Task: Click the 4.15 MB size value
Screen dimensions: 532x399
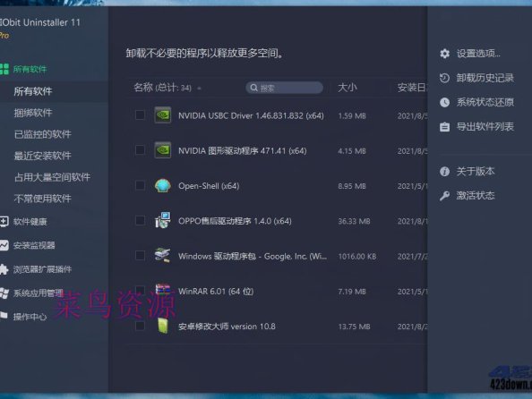Action: tap(352, 151)
